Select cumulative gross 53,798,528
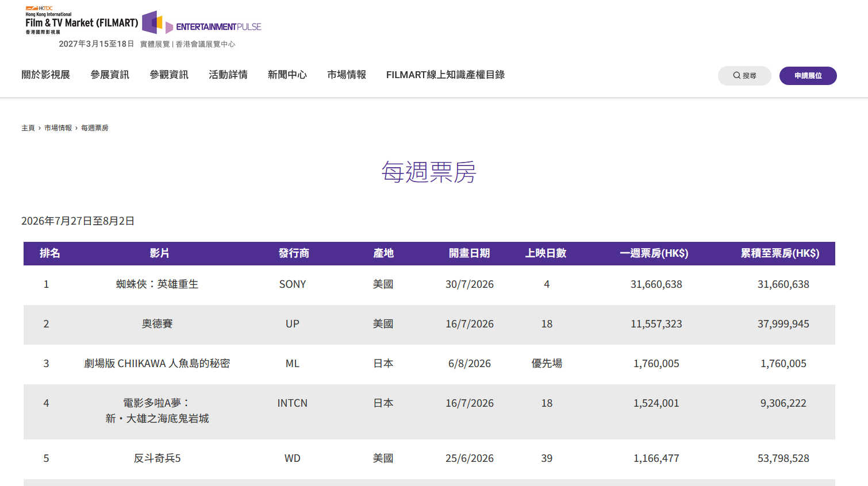868x486 pixels. [783, 458]
